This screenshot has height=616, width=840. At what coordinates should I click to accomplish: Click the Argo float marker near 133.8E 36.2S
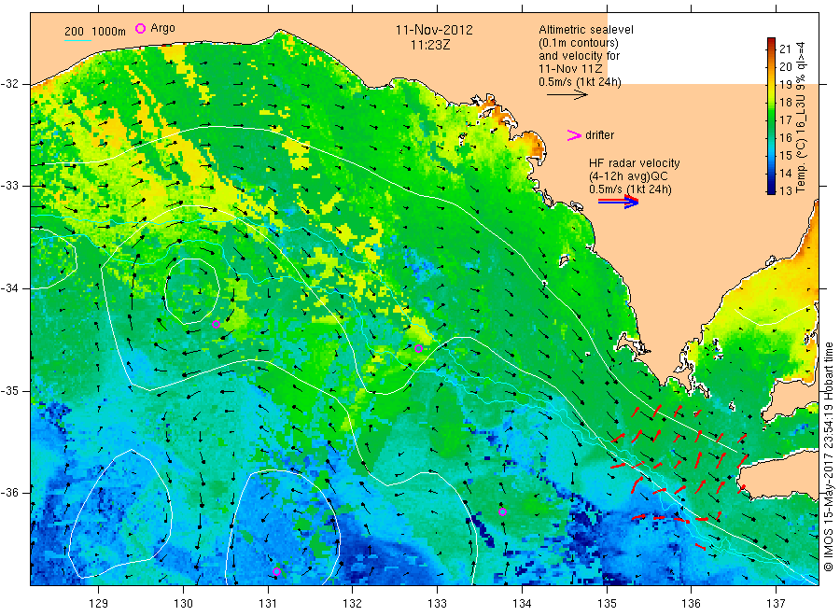pyautogui.click(x=502, y=511)
